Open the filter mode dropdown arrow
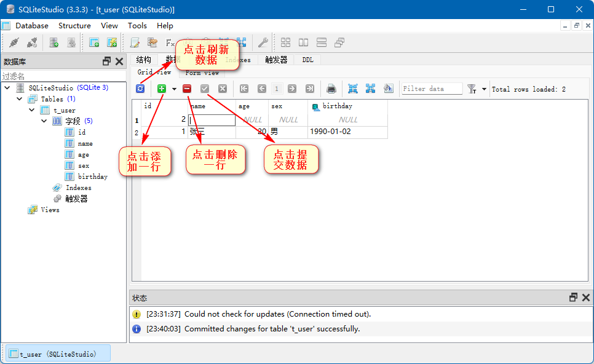 point(484,89)
